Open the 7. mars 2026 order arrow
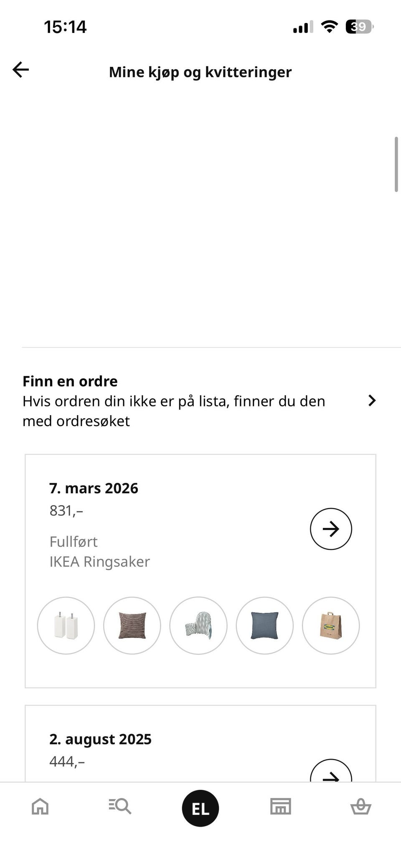The height and width of the screenshot is (868, 401). click(331, 529)
